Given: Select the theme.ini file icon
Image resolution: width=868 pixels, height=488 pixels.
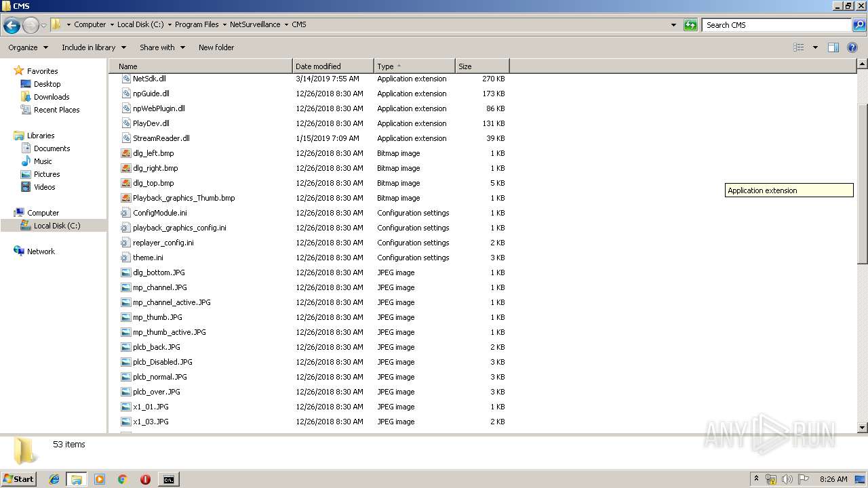Looking at the screenshot, I should coord(125,258).
